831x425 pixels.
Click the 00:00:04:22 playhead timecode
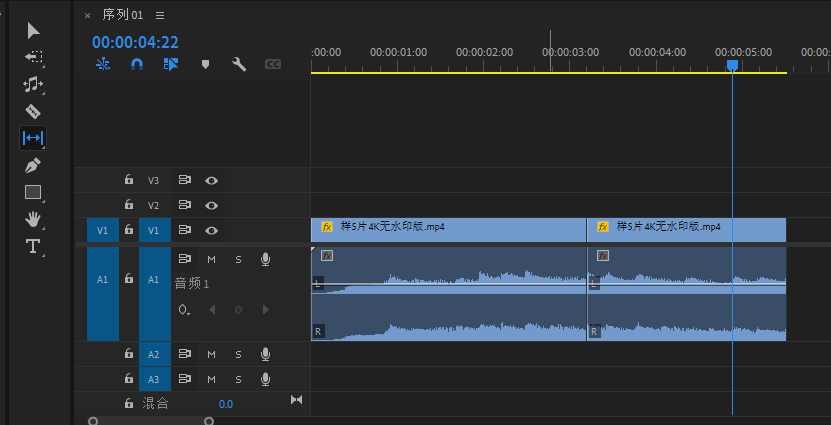(135, 42)
